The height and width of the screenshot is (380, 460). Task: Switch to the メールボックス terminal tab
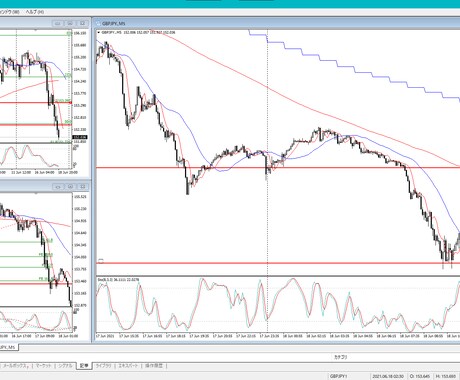(x=16, y=366)
